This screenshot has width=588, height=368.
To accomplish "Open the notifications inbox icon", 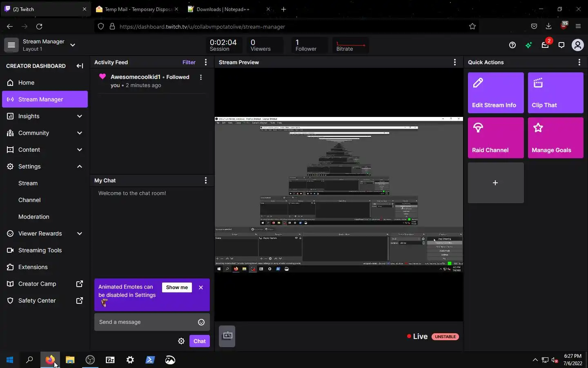I will tap(545, 45).
